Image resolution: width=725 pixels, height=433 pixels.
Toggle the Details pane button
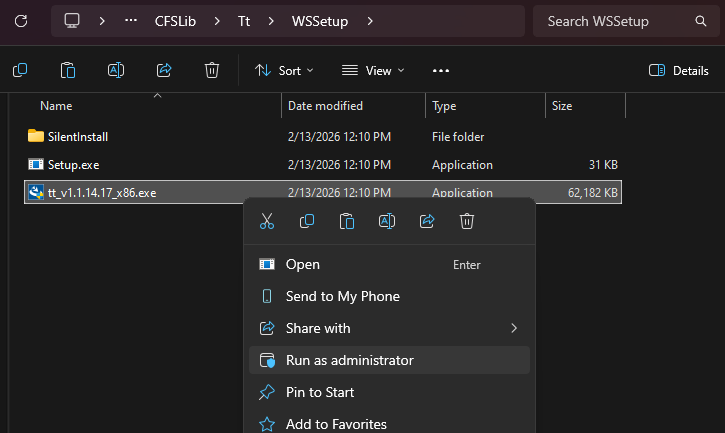tap(679, 70)
